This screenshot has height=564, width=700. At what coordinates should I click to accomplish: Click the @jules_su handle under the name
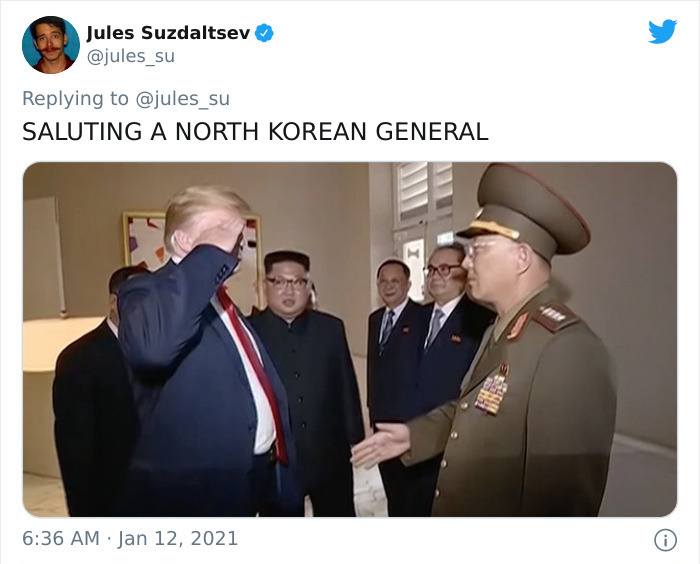pyautogui.click(x=130, y=57)
